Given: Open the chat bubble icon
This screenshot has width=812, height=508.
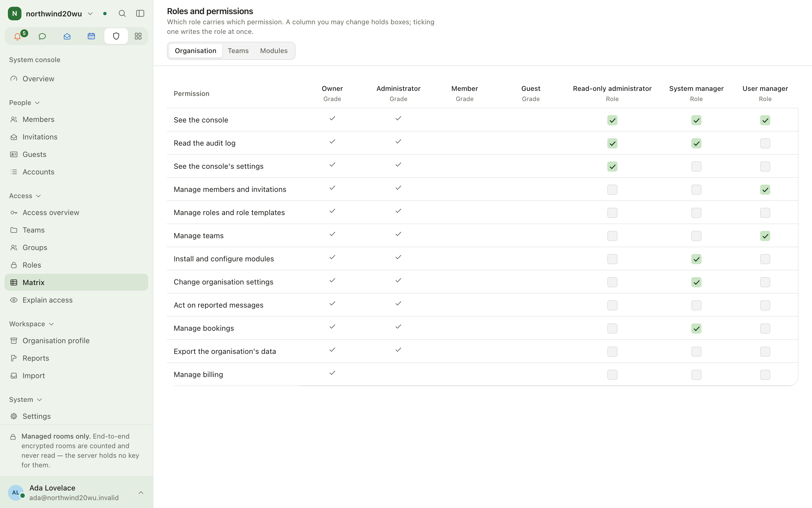Looking at the screenshot, I should (42, 36).
